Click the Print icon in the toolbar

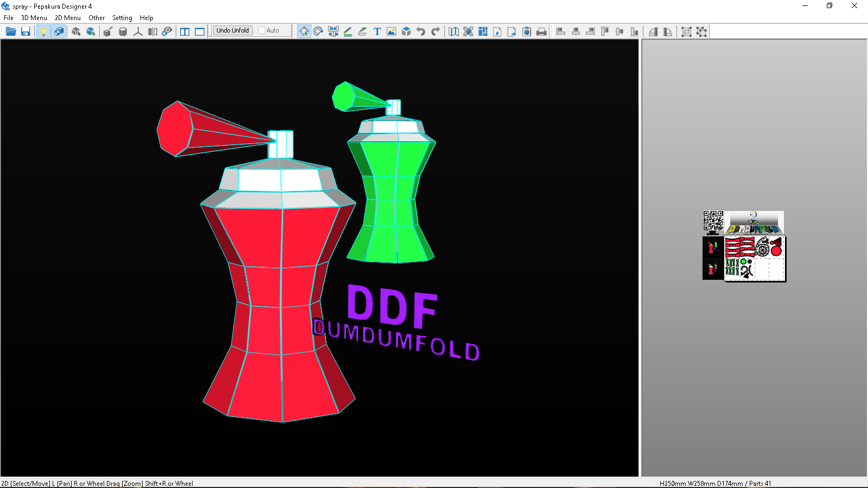tap(541, 31)
